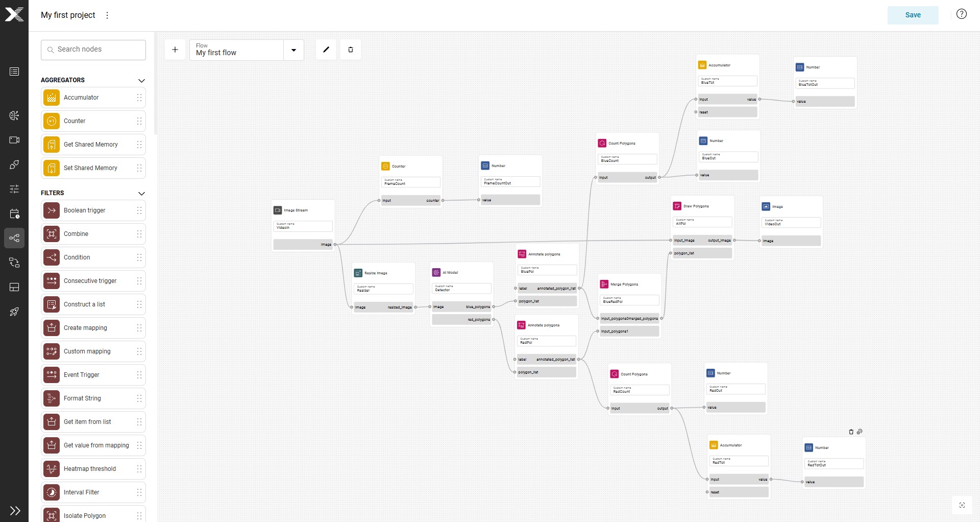Click the My first project title
Image resolution: width=980 pixels, height=522 pixels.
click(68, 15)
